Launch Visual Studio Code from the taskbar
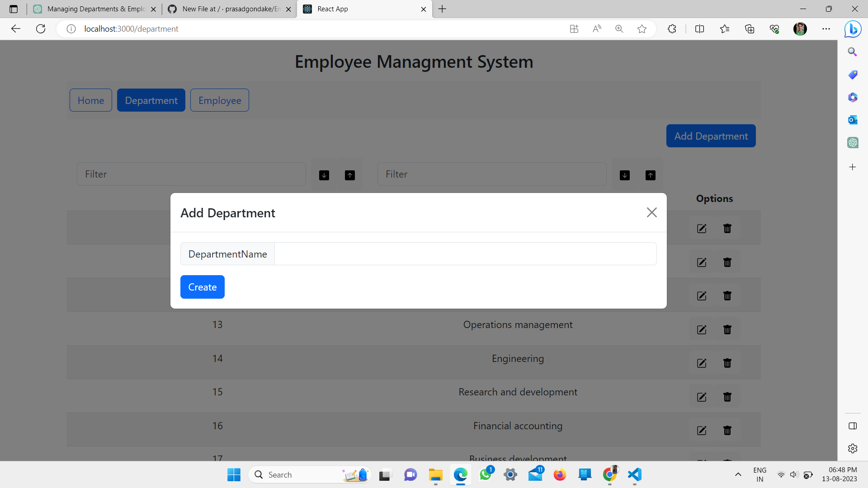Screen dimensions: 868x488 634,474
